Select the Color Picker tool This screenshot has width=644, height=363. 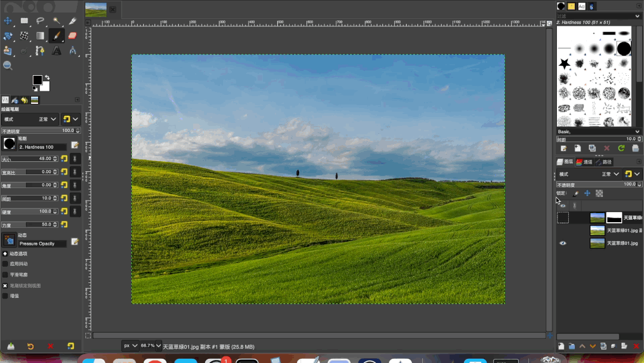[x=73, y=20]
